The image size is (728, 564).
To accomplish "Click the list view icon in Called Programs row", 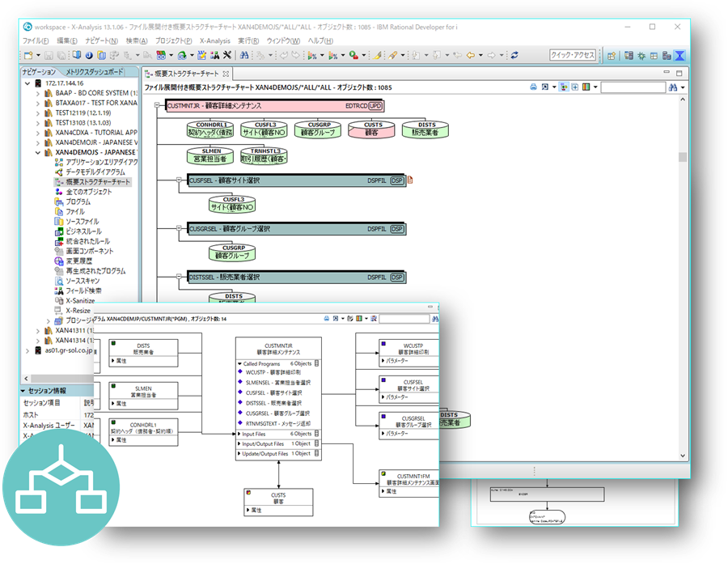I will (316, 363).
